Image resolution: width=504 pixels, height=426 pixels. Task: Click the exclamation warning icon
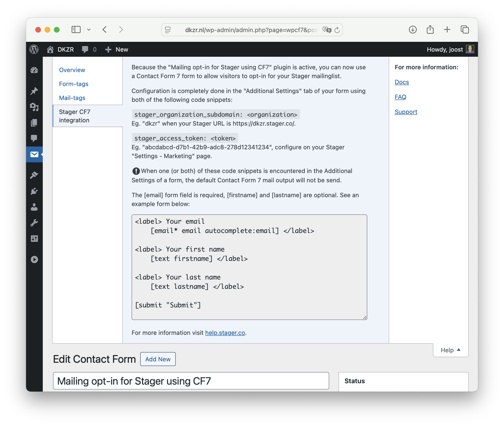click(x=136, y=171)
